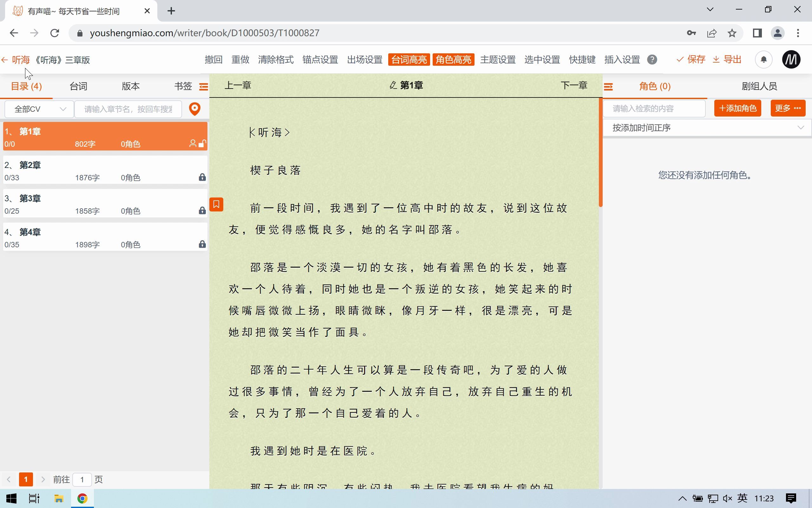
Task: Click the pencil edit icon next to 第1章 title
Action: tap(393, 85)
